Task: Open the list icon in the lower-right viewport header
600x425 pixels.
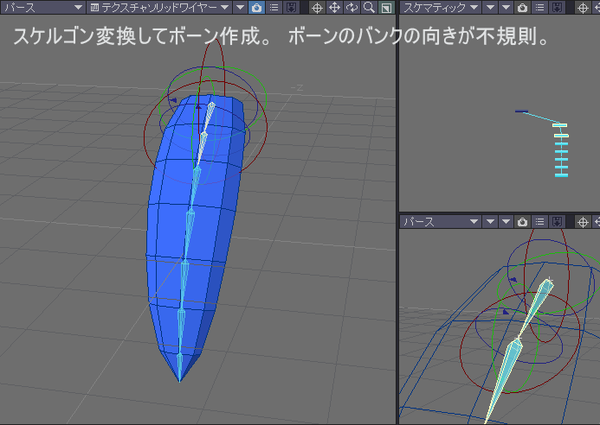Action: [540, 221]
